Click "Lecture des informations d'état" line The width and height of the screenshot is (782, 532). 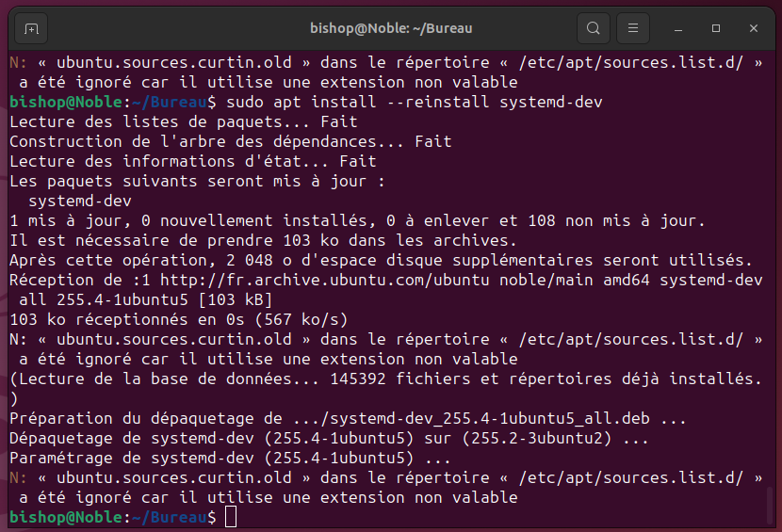193,162
